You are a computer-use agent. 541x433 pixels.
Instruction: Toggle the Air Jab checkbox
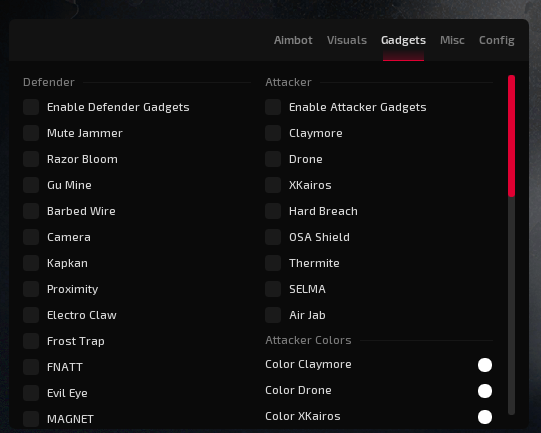click(x=273, y=315)
